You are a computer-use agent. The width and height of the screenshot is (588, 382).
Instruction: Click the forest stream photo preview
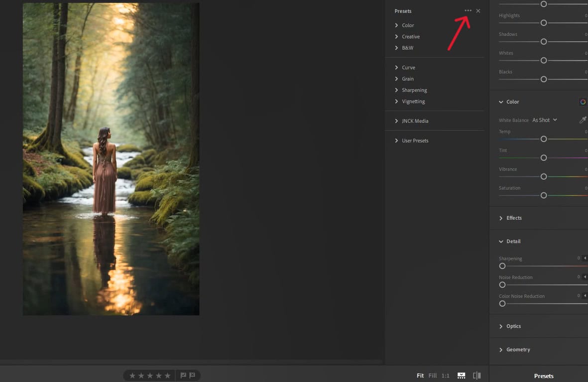(x=111, y=159)
